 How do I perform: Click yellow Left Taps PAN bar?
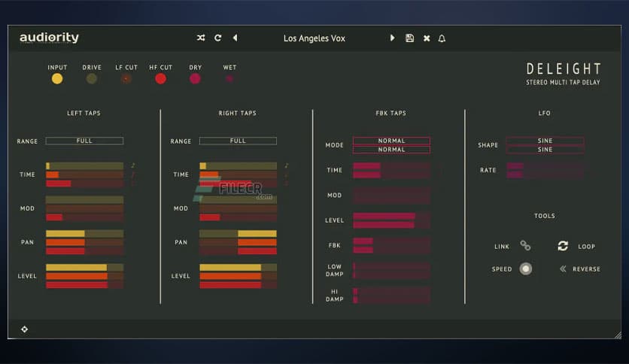(84, 233)
